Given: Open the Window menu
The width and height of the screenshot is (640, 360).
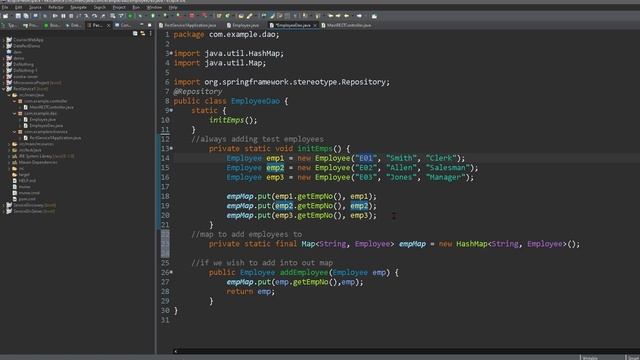Looking at the screenshot, I should click(154, 7).
